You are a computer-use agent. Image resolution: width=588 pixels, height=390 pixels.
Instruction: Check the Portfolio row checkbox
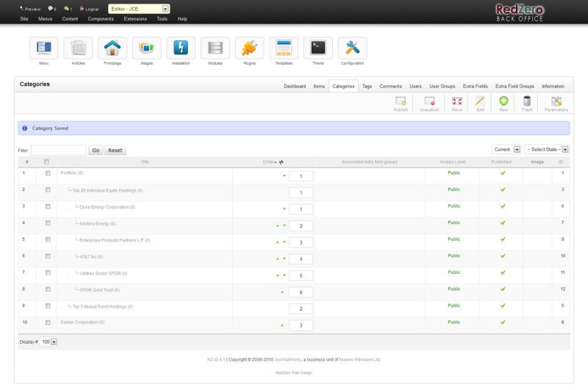pyautogui.click(x=48, y=173)
